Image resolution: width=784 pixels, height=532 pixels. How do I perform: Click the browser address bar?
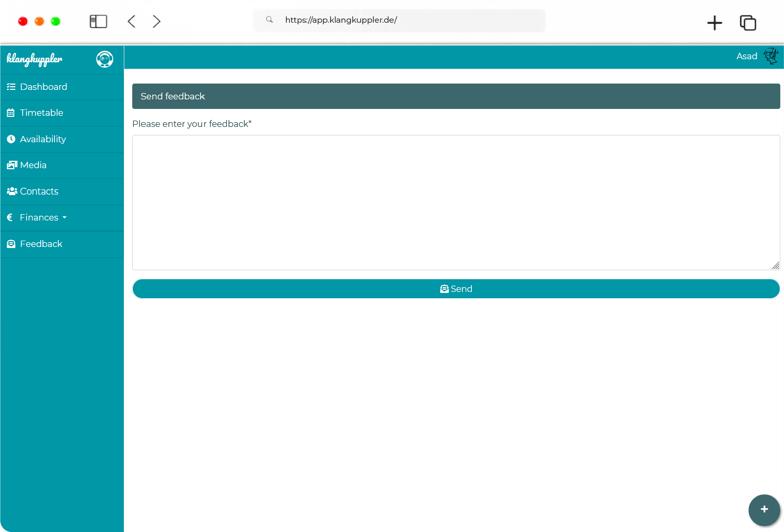tap(399, 20)
